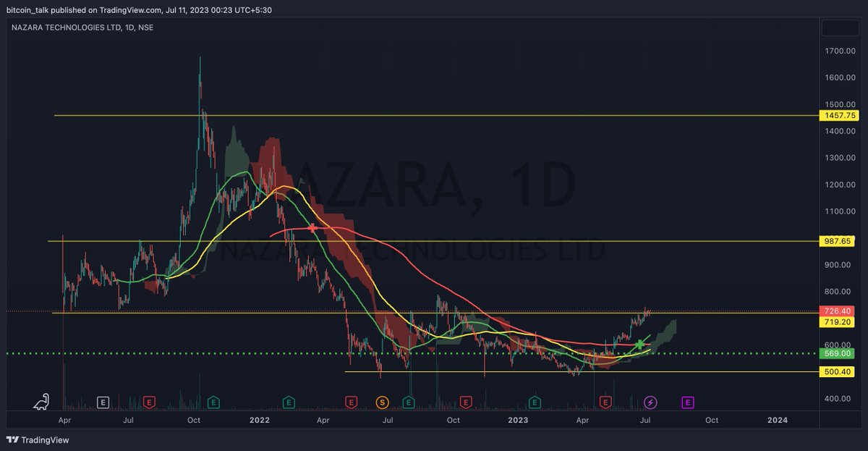
Task: Click the red sell arrow marker on the chart
Action: (x=312, y=227)
